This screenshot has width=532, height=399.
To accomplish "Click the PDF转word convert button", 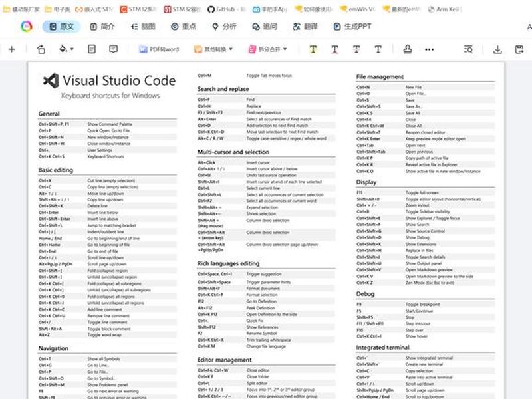I will tap(159, 49).
